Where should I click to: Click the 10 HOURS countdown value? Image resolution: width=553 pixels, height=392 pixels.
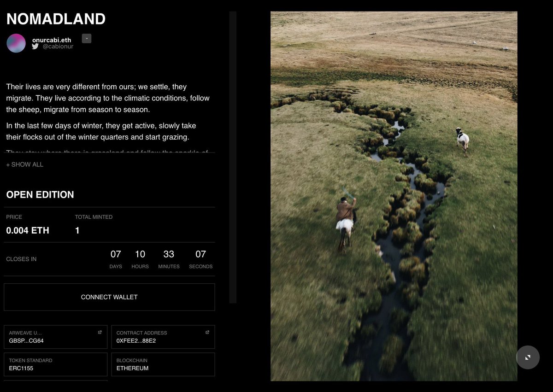140,254
